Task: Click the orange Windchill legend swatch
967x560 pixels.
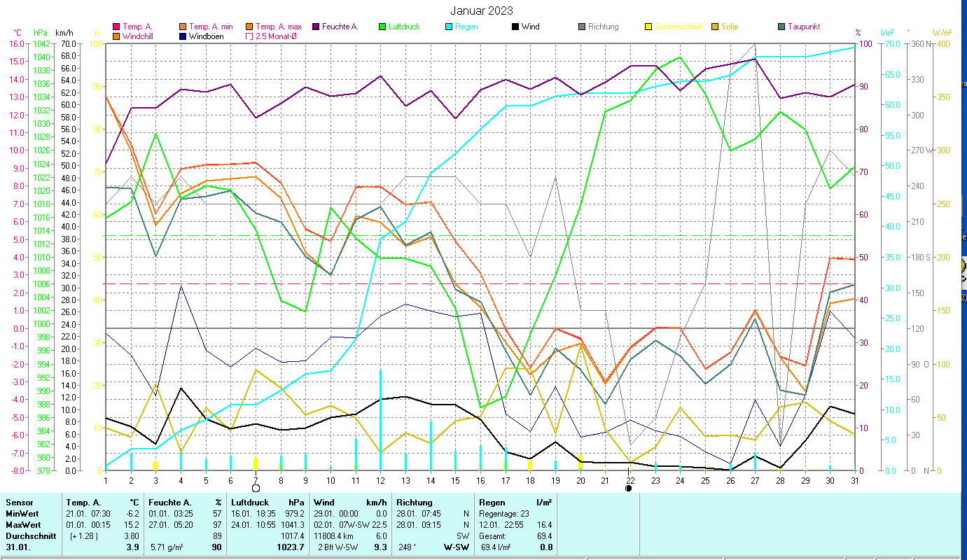Action: click(116, 36)
